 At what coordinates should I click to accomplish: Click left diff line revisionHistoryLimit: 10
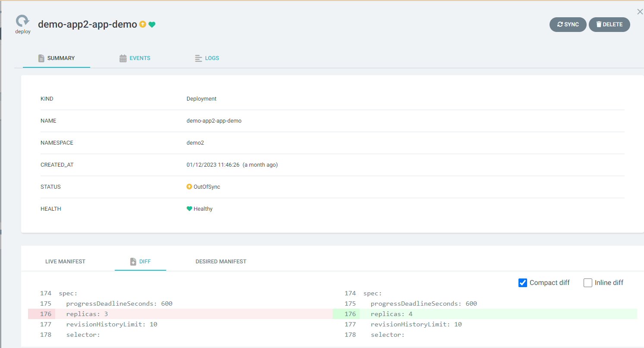pyautogui.click(x=112, y=324)
